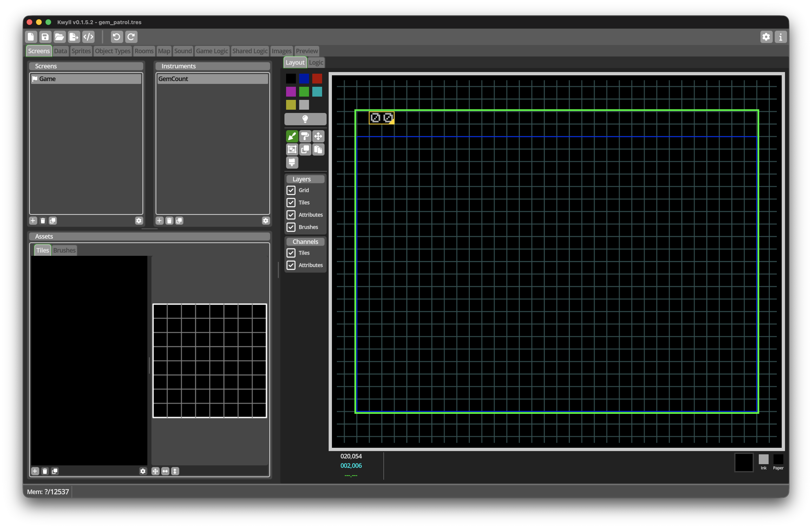Duplicate the tile in the Assets panel
The width and height of the screenshot is (812, 528).
click(55, 471)
